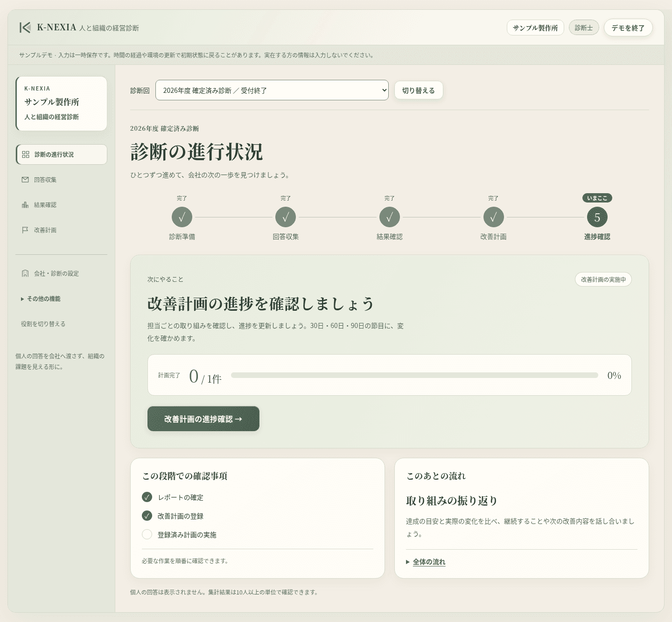Click the 切り替える button

point(419,90)
